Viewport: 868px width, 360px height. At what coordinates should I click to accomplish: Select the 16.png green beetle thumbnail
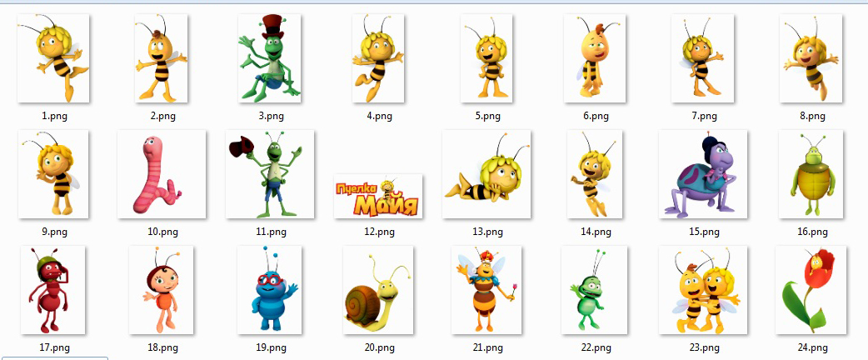coord(811,174)
